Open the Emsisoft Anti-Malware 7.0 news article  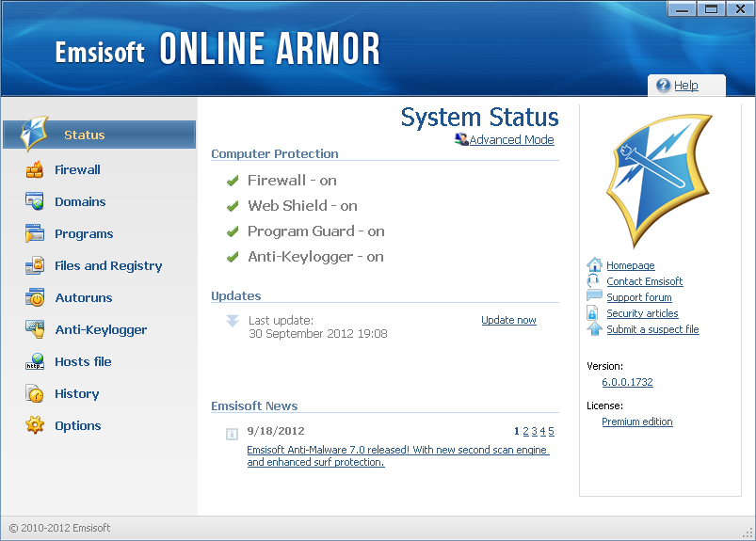tap(398, 455)
